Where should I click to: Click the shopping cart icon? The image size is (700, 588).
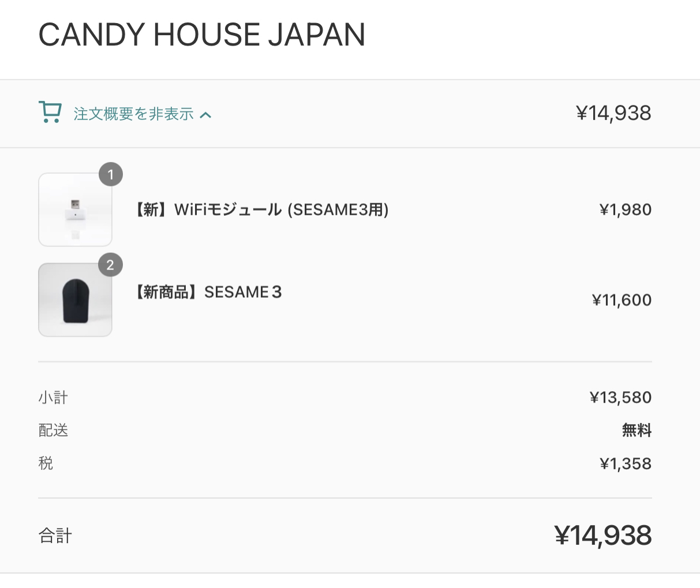coord(50,113)
